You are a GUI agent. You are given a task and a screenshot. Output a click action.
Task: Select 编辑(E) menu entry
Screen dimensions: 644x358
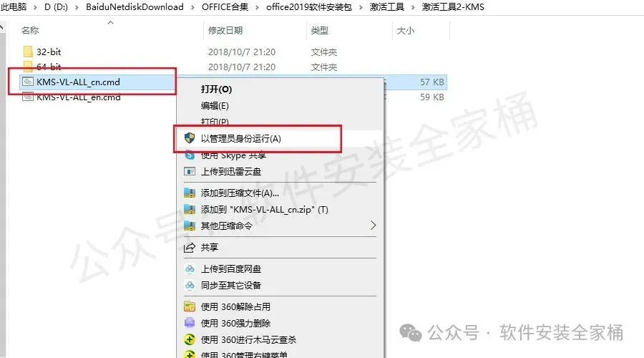215,106
